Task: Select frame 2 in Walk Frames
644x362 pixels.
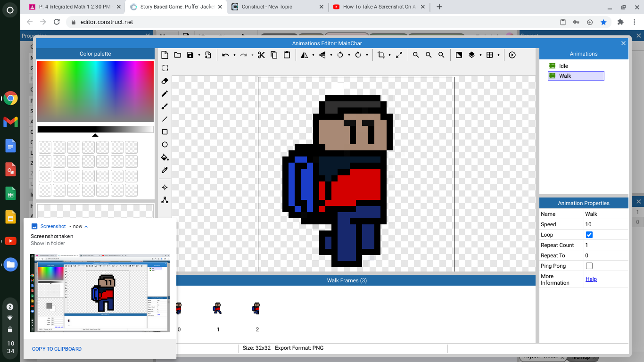Action: (x=256, y=309)
